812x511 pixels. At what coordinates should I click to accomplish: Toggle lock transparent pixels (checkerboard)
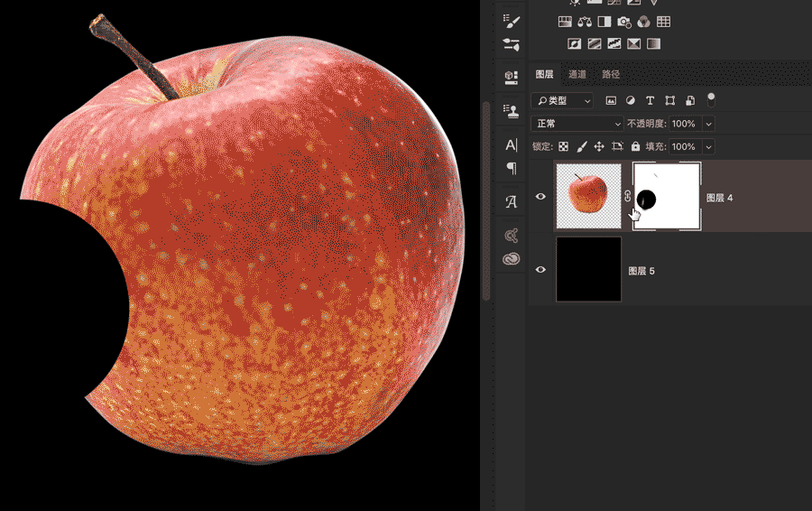tap(563, 146)
